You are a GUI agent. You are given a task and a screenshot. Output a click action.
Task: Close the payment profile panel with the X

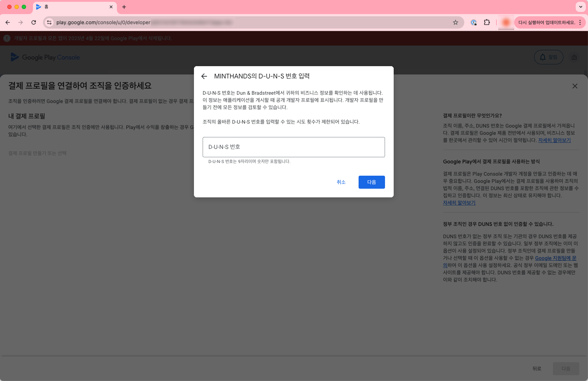[575, 86]
